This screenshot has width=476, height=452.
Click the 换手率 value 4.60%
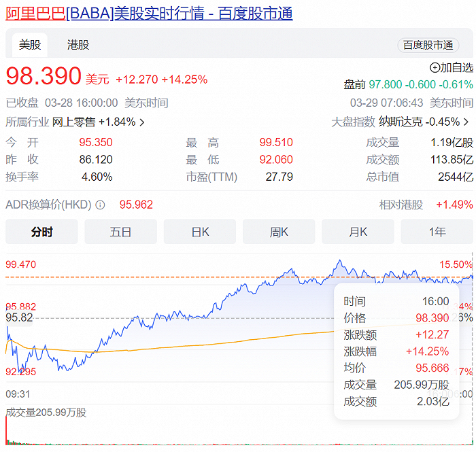pyautogui.click(x=97, y=177)
